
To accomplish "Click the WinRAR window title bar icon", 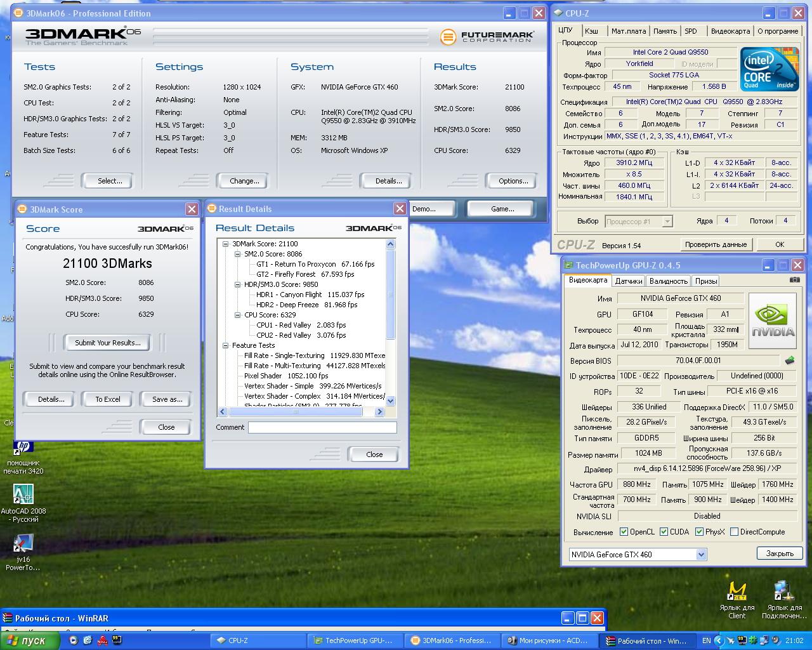I will (8, 618).
